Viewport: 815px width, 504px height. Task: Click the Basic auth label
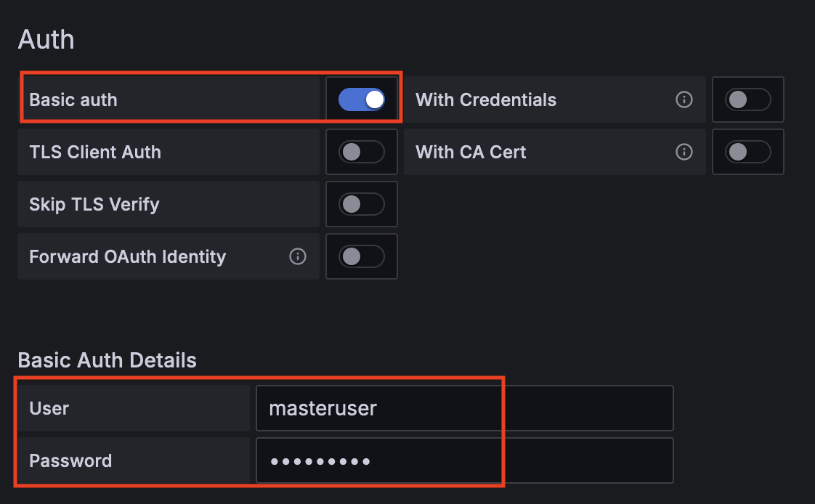[73, 99]
